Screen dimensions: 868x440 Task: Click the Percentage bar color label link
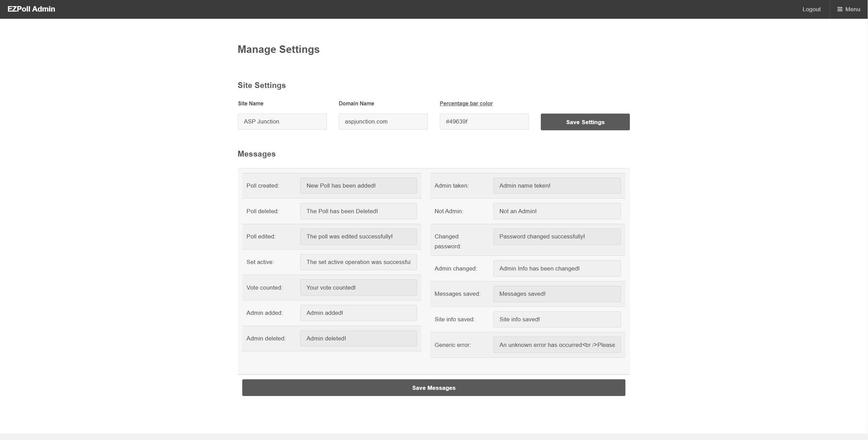[x=466, y=103]
